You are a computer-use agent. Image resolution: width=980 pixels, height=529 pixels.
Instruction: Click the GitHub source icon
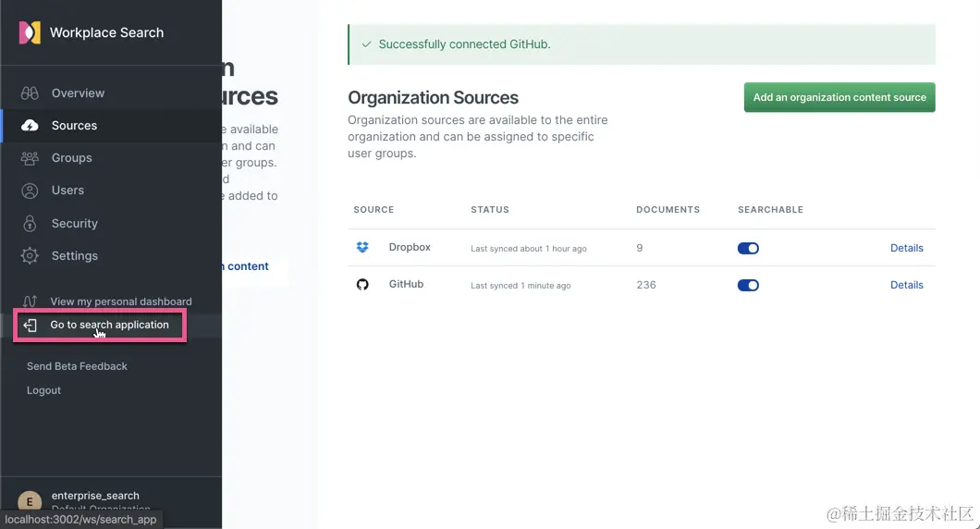pos(362,285)
